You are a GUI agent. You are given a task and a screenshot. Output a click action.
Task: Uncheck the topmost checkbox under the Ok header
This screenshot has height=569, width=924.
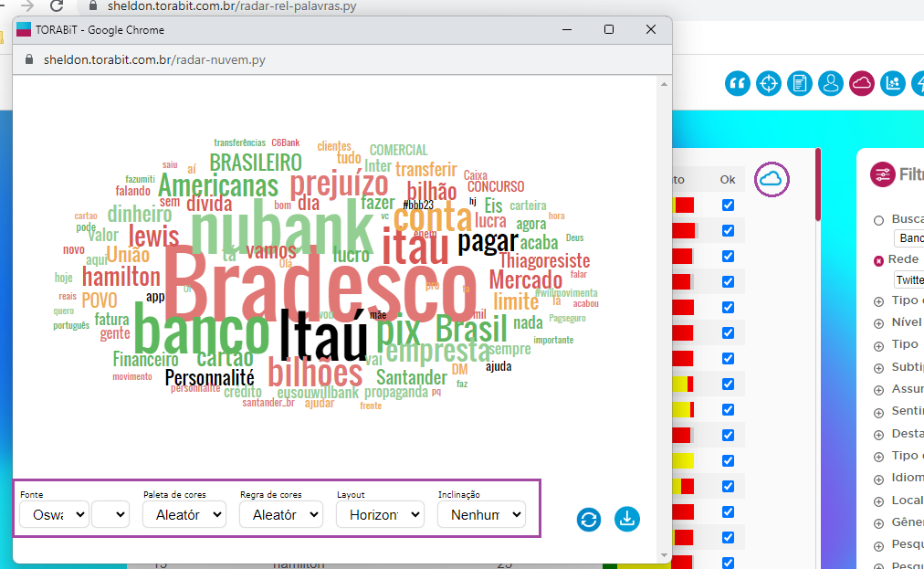728,205
